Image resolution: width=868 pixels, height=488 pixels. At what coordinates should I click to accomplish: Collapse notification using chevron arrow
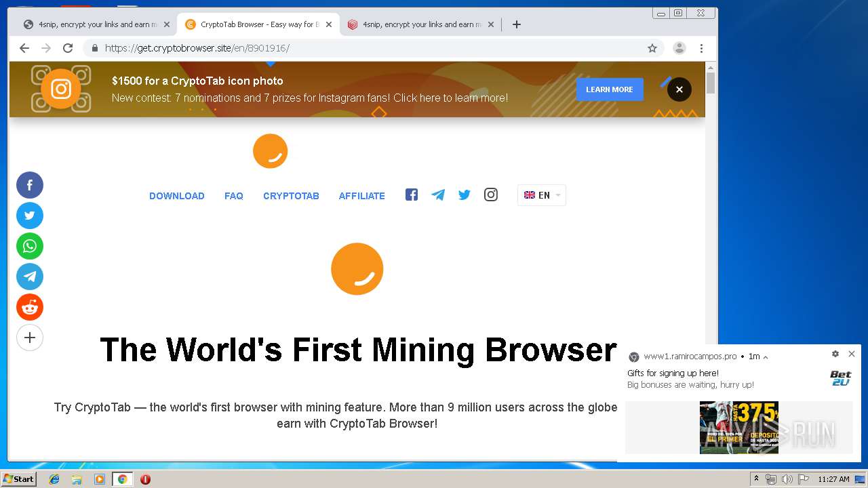[766, 357]
